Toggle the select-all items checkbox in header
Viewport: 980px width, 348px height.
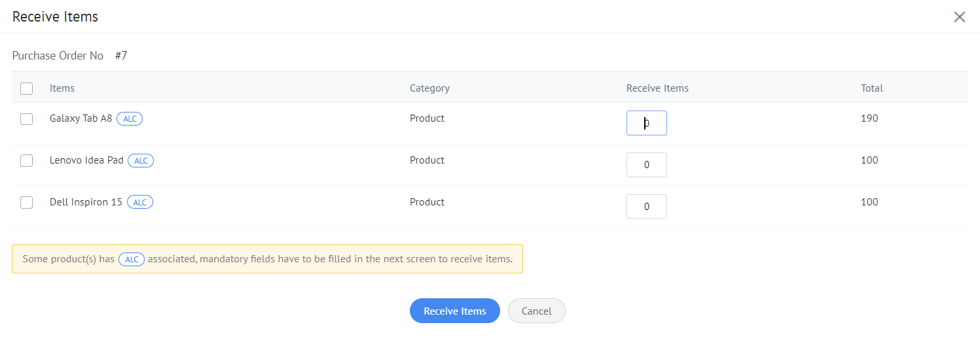click(27, 88)
